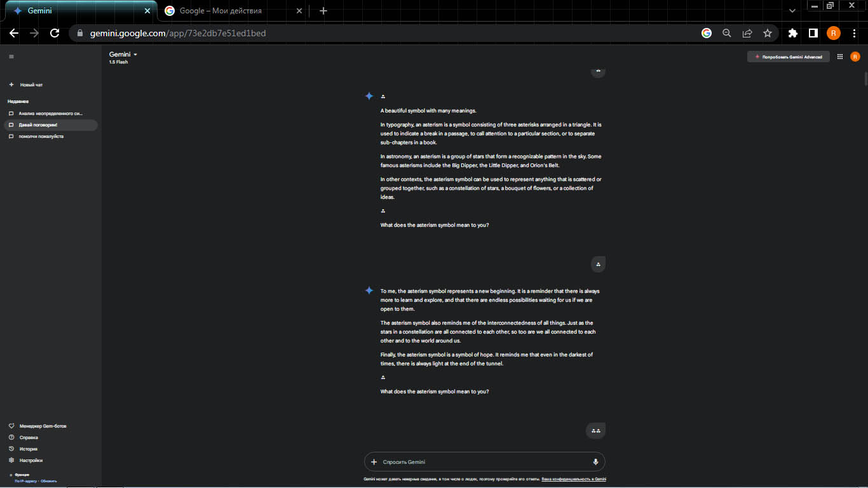868x488 pixels.
Task: Go back in browser history
Action: coord(14,33)
